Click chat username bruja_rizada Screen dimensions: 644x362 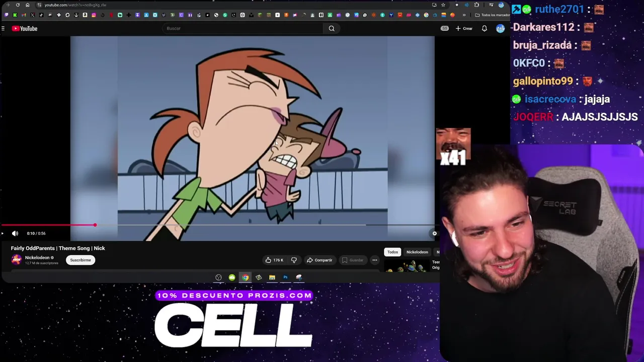542,45
